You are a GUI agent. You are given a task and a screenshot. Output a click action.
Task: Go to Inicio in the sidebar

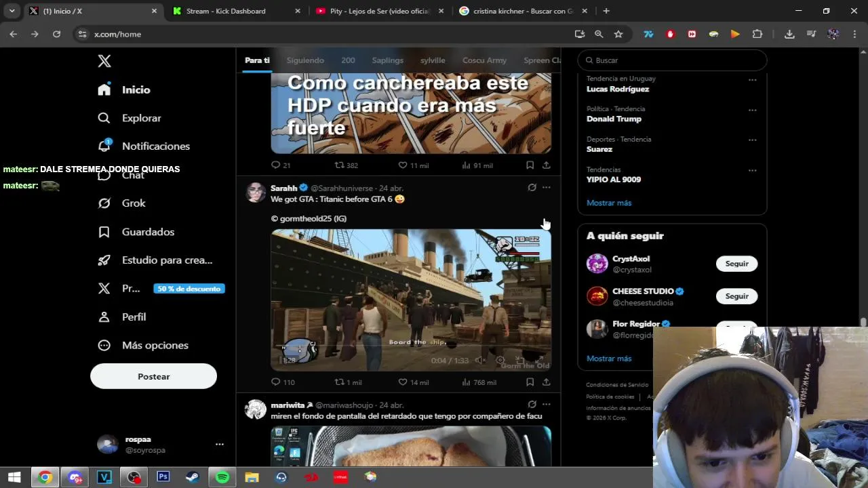point(124,89)
